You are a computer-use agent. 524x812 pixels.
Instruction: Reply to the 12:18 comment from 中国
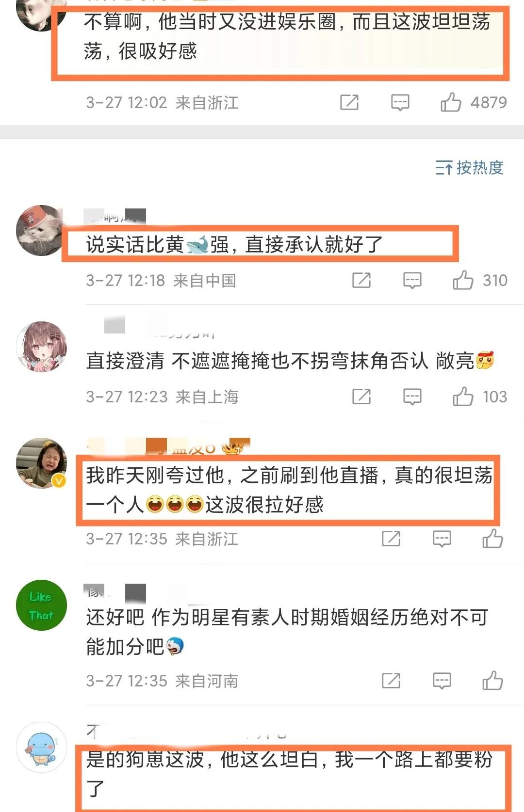412,280
